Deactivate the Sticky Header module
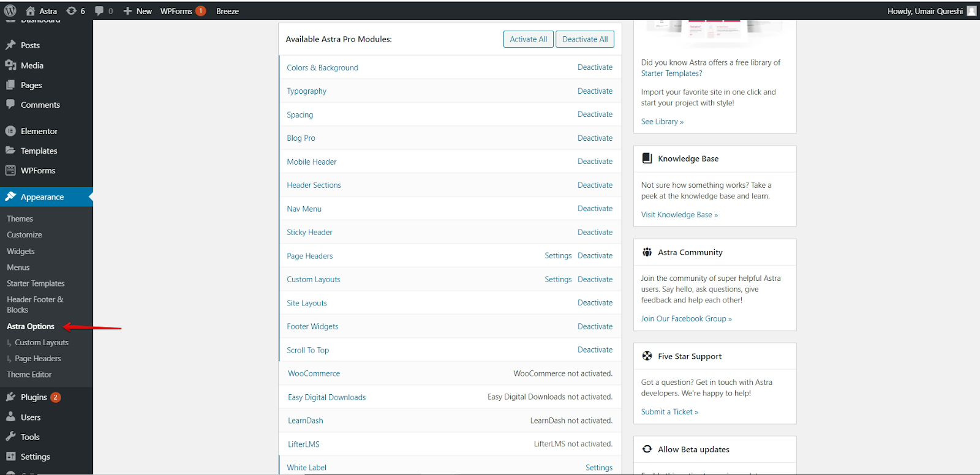The image size is (980, 475). coord(595,232)
